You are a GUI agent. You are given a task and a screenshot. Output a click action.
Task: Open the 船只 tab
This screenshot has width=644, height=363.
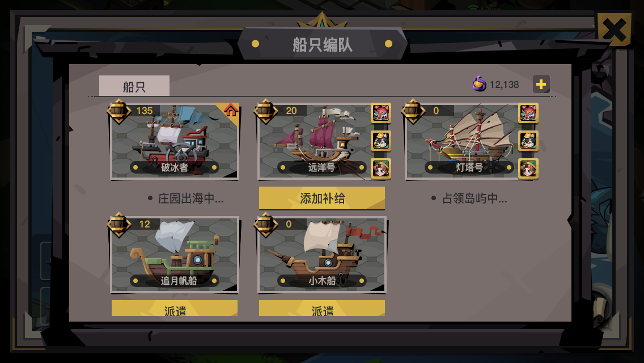coord(134,86)
